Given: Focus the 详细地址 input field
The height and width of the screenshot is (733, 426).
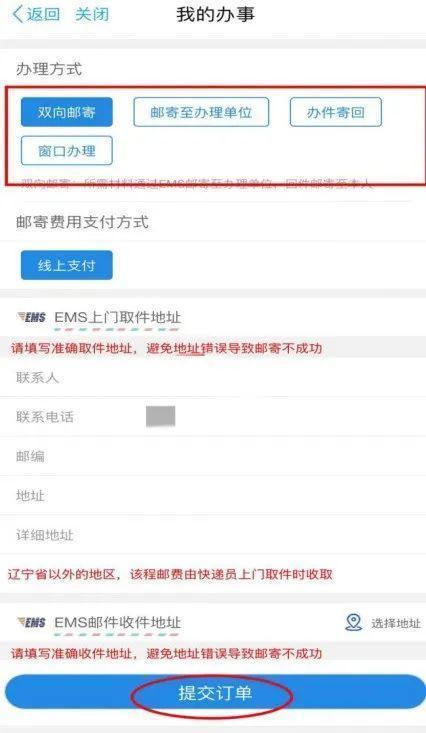Looking at the screenshot, I should click(x=213, y=535).
